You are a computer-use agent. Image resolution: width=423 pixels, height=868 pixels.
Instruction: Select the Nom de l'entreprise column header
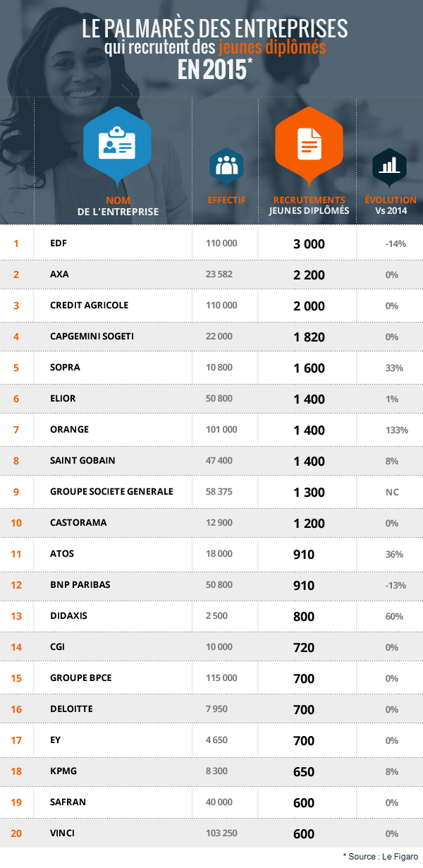point(118,205)
